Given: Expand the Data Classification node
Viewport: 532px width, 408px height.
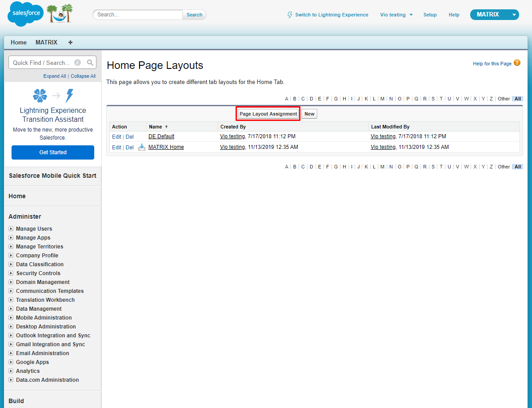Looking at the screenshot, I should (11, 264).
